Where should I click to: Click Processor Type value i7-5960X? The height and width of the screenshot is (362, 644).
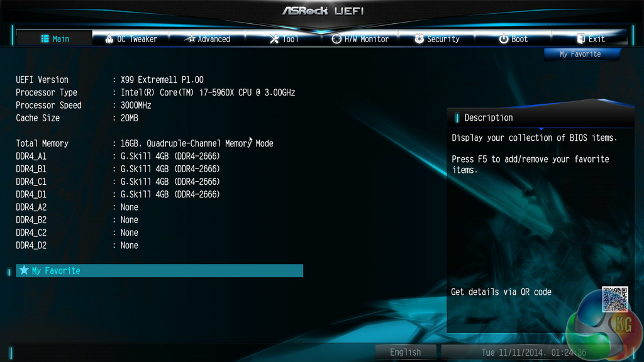[208, 92]
